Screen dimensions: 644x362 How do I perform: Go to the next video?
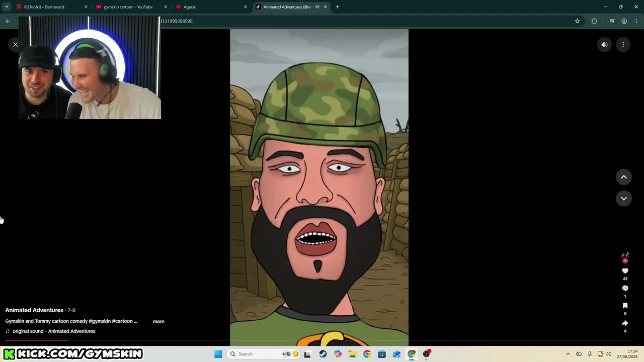tap(623, 199)
